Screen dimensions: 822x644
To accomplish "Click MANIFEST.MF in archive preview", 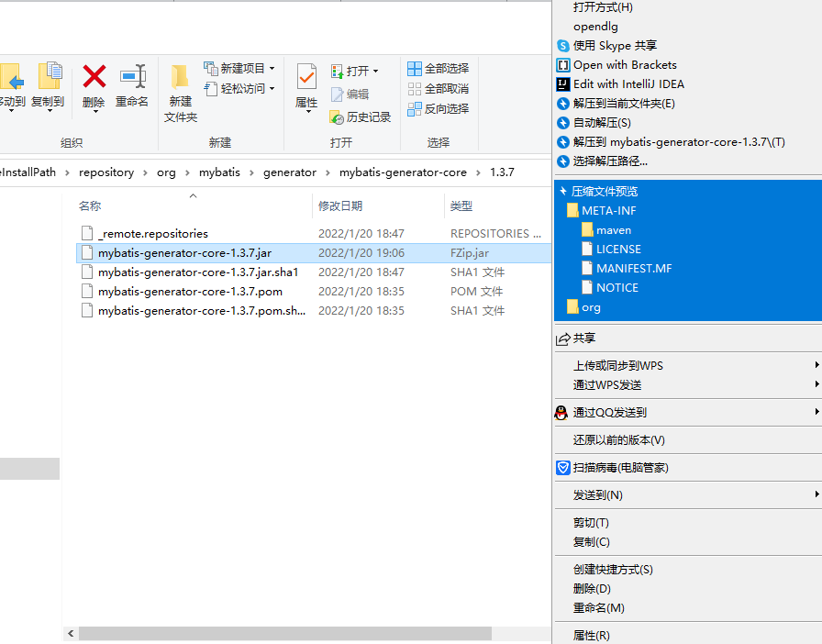I will 627,269.
